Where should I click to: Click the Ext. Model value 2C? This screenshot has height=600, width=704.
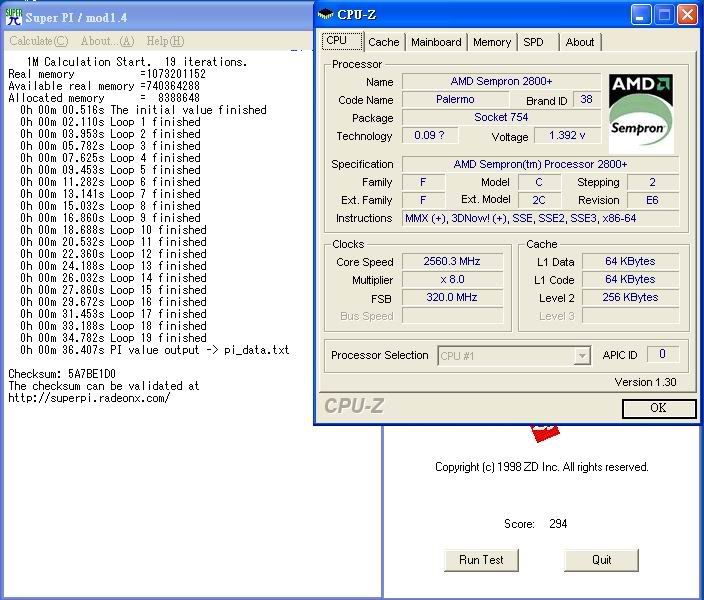[539, 200]
